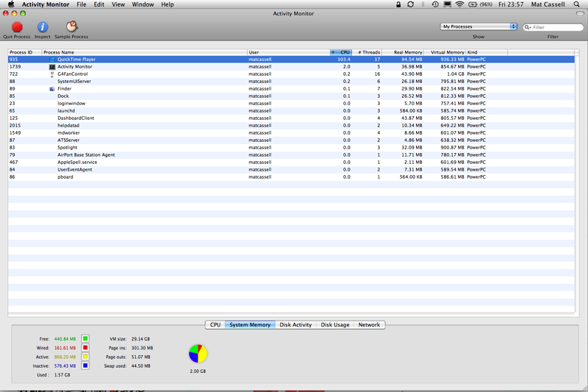Select the Spotlight process row

(x=291, y=147)
